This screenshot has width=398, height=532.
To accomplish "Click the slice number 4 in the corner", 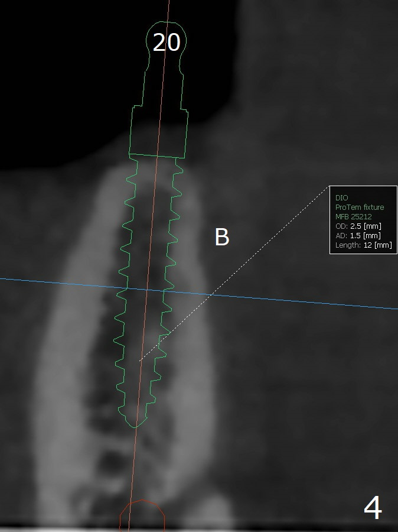I will click(x=372, y=509).
